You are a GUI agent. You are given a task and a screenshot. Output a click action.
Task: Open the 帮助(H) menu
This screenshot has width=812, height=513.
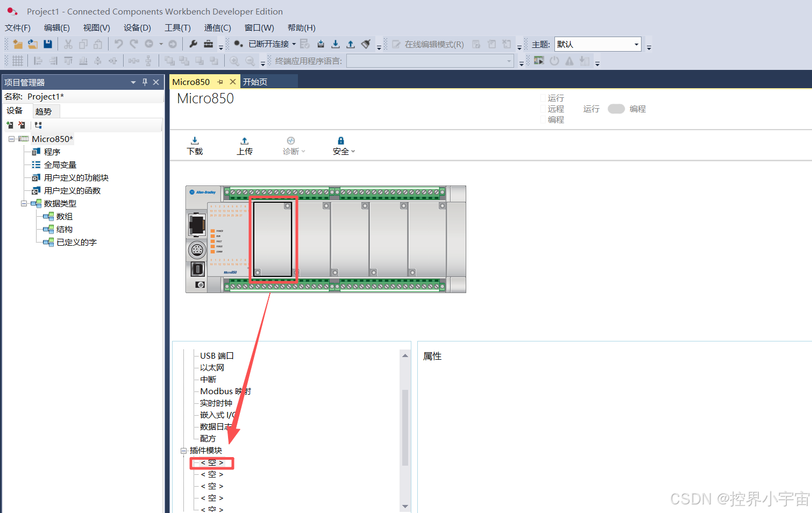(301, 27)
